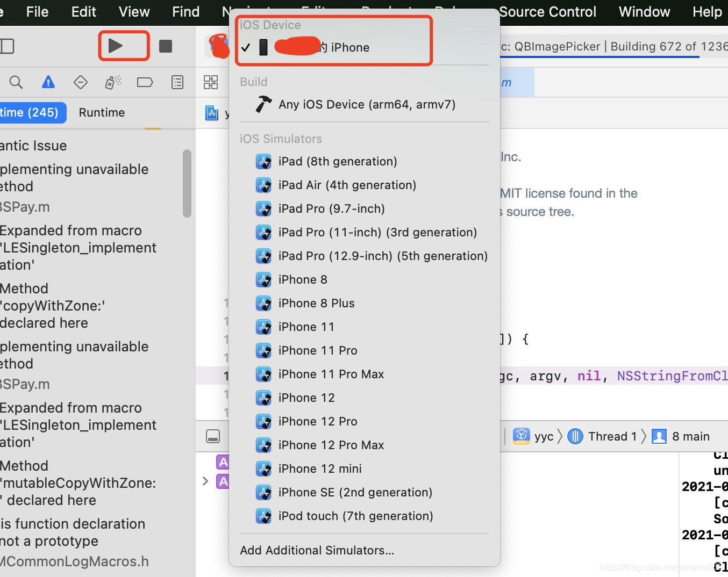Expand the second variable row disclosure arrow
The image size is (728, 577).
pyautogui.click(x=205, y=481)
